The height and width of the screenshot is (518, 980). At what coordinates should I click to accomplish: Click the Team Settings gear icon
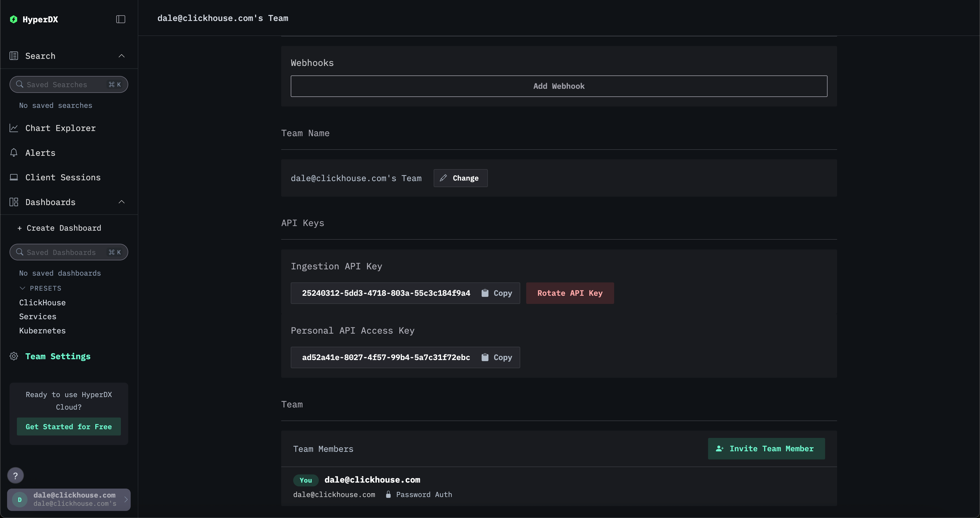click(14, 356)
